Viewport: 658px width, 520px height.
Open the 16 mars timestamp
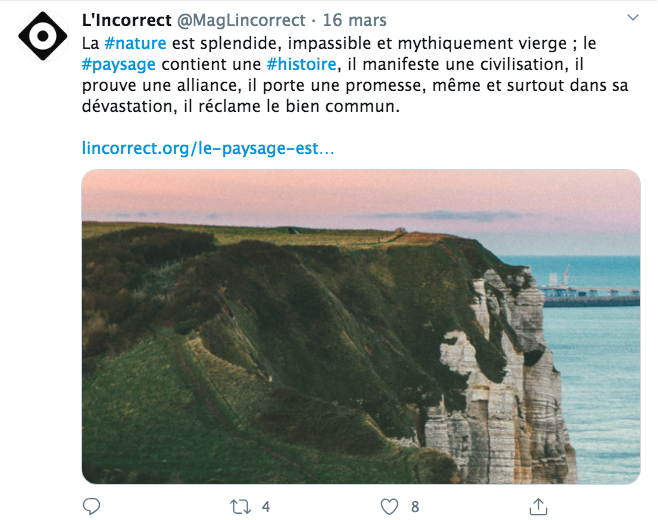point(355,20)
